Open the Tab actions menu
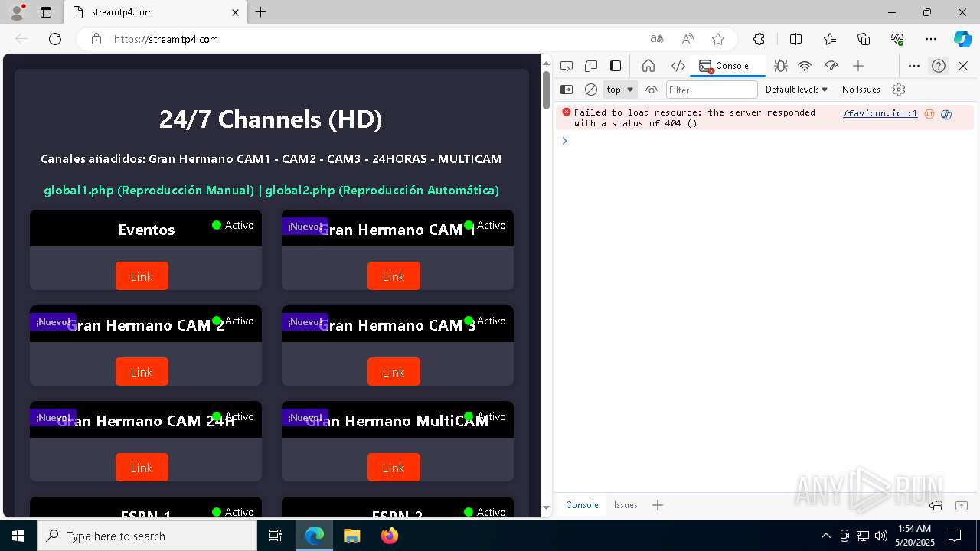This screenshot has height=551, width=980. tap(46, 12)
